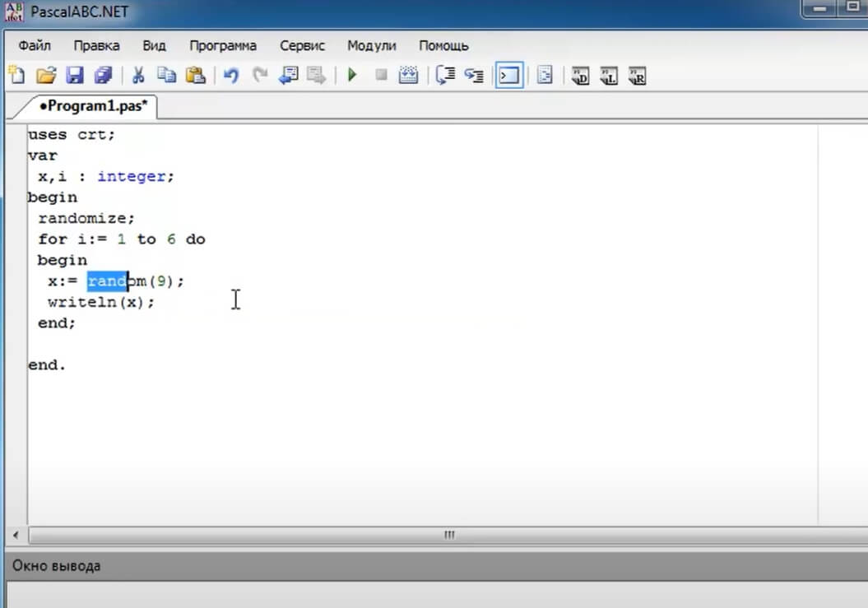Open the Помощь menu

tap(443, 45)
